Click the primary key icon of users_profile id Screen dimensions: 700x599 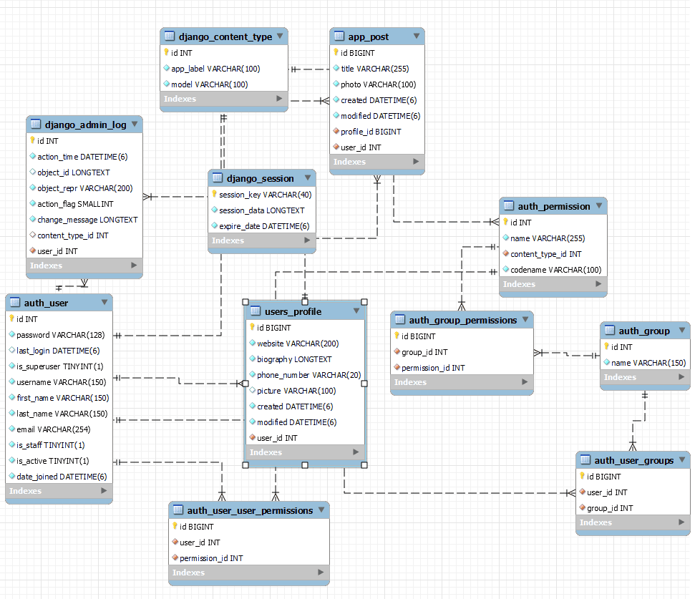click(x=252, y=328)
